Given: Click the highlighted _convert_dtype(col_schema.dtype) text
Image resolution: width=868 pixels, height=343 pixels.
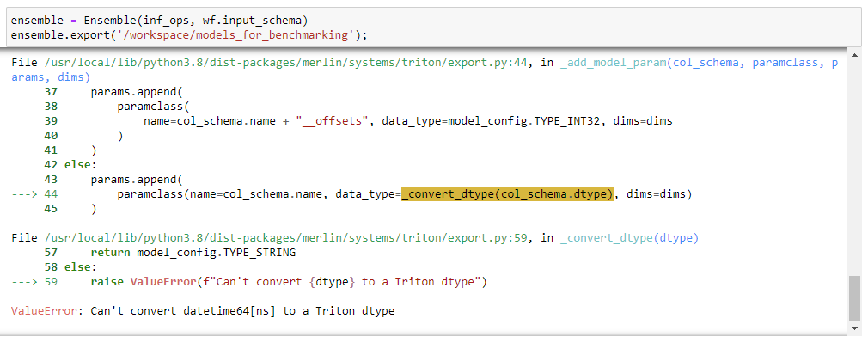Looking at the screenshot, I should click(x=508, y=194).
